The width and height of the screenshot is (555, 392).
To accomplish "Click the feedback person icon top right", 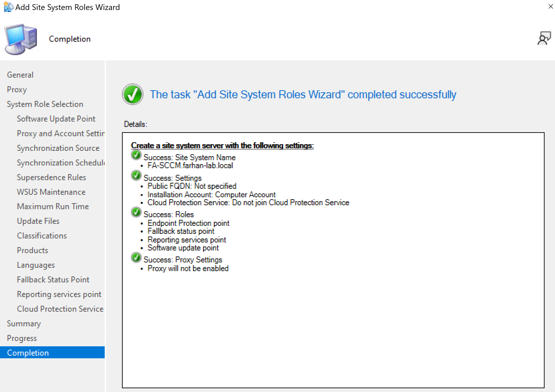I will point(544,38).
